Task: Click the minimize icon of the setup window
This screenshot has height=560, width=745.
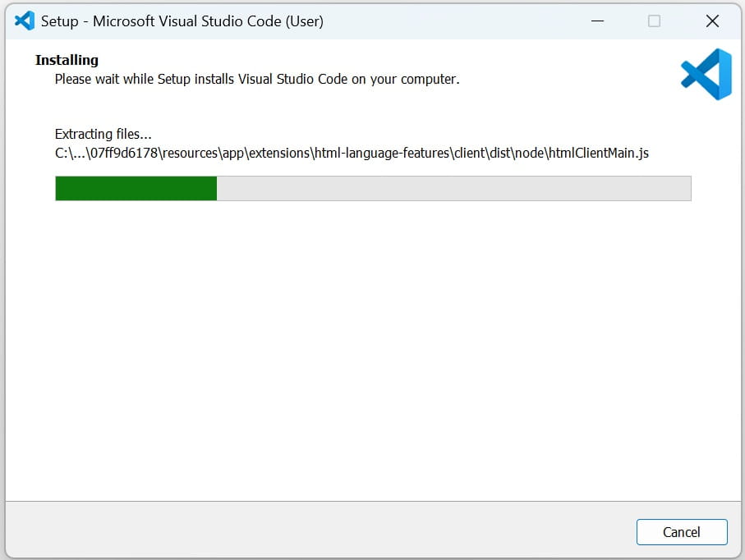Action: tap(597, 21)
